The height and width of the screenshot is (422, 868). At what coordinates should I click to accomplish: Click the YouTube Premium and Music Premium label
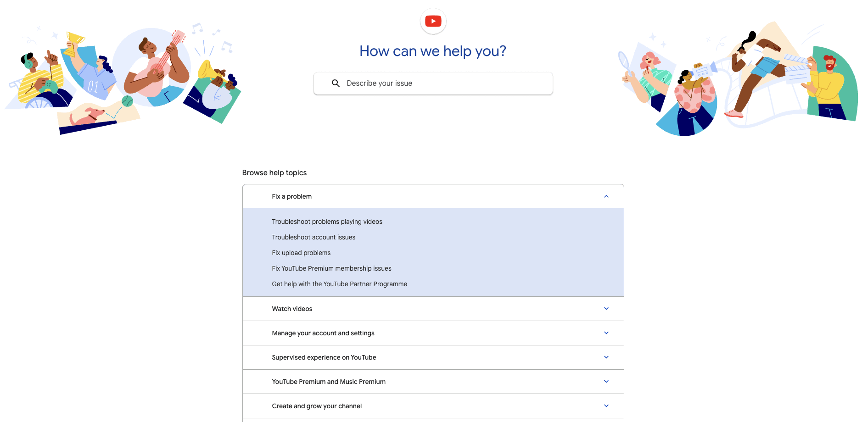[x=328, y=381]
